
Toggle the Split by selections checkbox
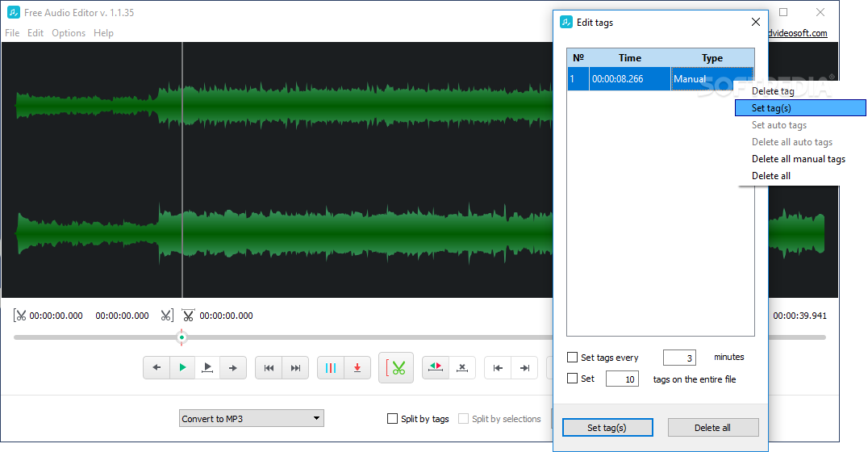click(463, 419)
